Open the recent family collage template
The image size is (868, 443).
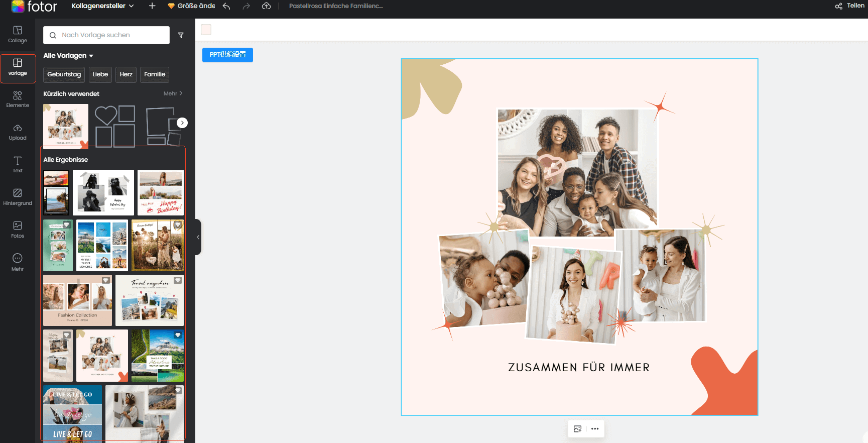66,126
